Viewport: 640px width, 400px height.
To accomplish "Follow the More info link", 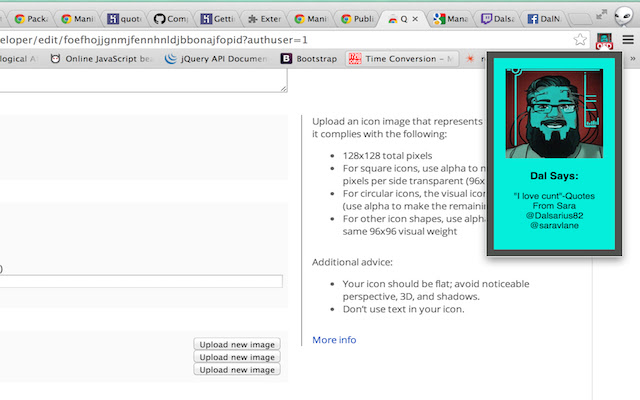I will tap(334, 340).
